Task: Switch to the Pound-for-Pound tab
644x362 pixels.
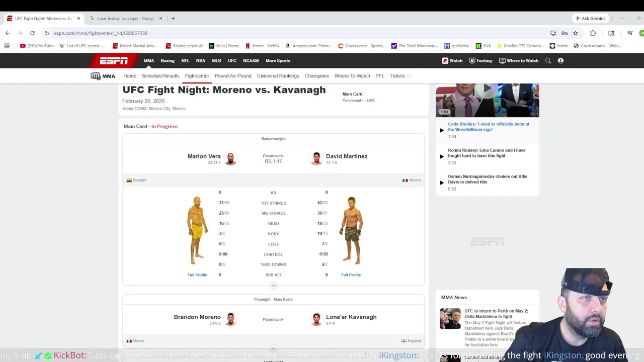Action: tap(233, 76)
